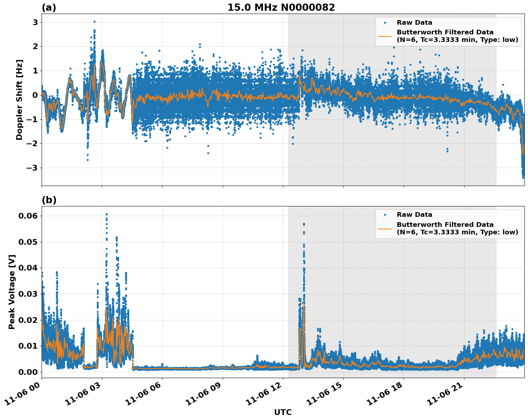Select the tallest Doppler shift spike near 11-06 03
The image size is (528, 420).
pos(94,22)
